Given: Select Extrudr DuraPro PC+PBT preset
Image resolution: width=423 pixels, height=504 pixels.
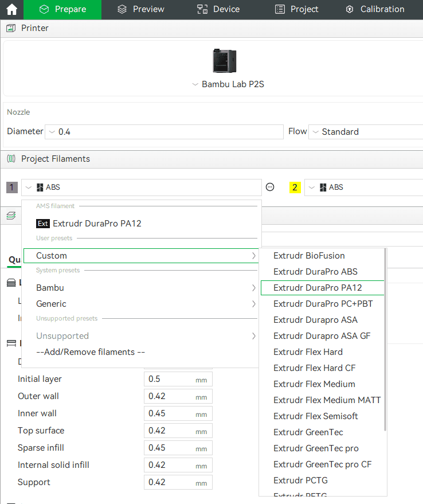Looking at the screenshot, I should pos(322,304).
